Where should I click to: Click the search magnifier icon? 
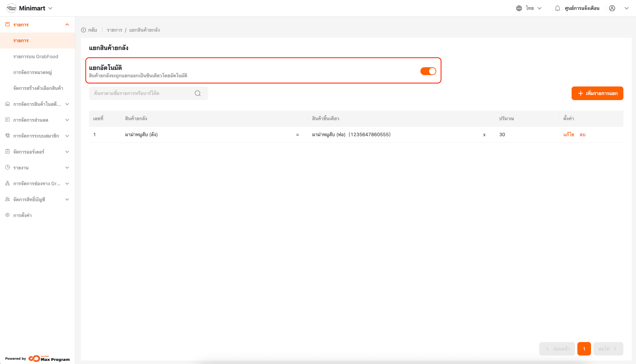197,93
